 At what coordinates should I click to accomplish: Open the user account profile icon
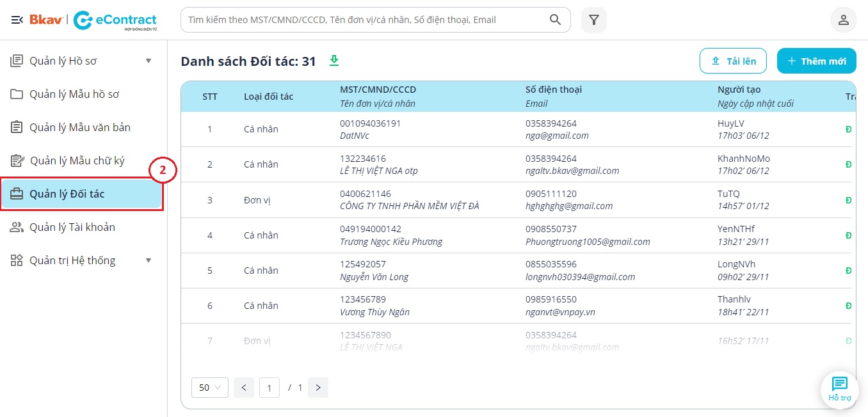click(843, 20)
